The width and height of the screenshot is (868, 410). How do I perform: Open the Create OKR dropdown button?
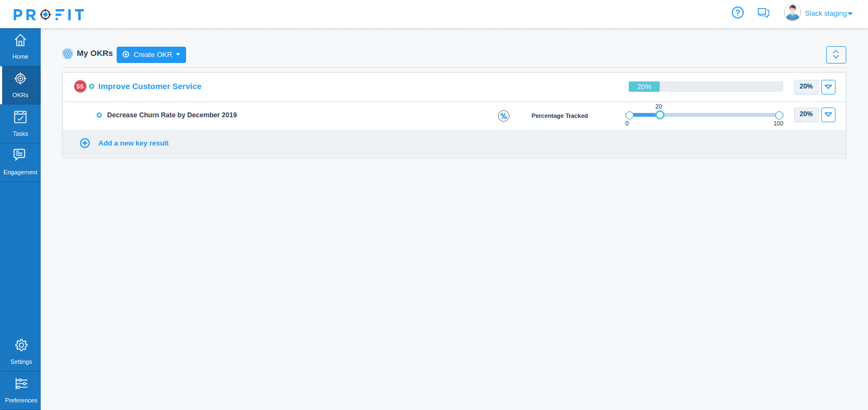[x=151, y=55]
